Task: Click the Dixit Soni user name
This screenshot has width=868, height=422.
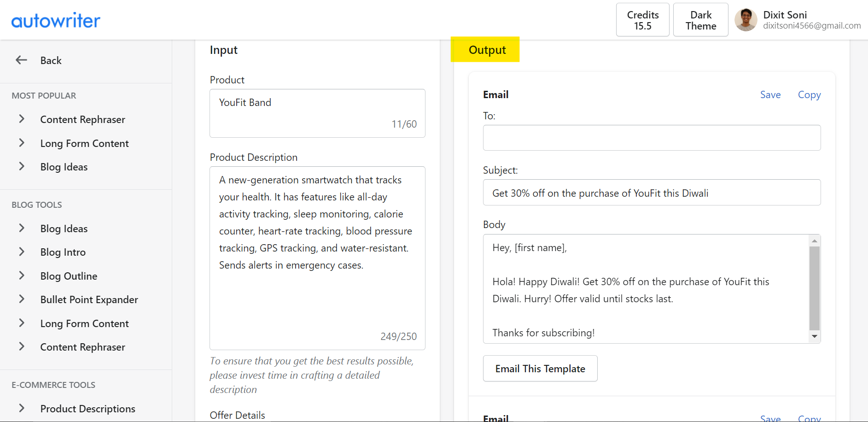Action: point(785,15)
